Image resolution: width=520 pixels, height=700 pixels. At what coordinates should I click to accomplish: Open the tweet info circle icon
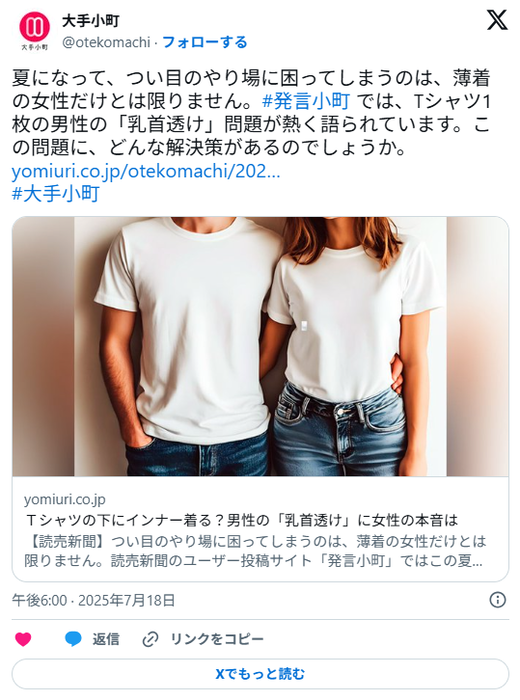(x=498, y=600)
